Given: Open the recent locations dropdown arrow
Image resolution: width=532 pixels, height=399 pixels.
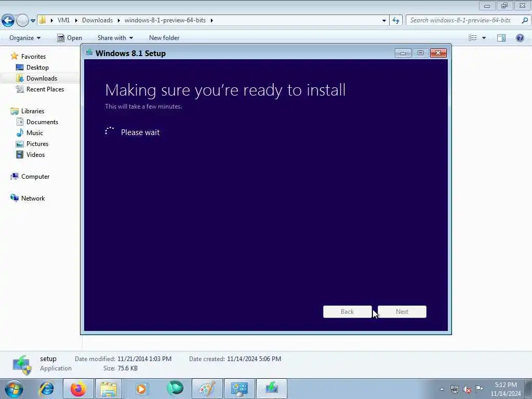Looking at the screenshot, I should coord(33,21).
